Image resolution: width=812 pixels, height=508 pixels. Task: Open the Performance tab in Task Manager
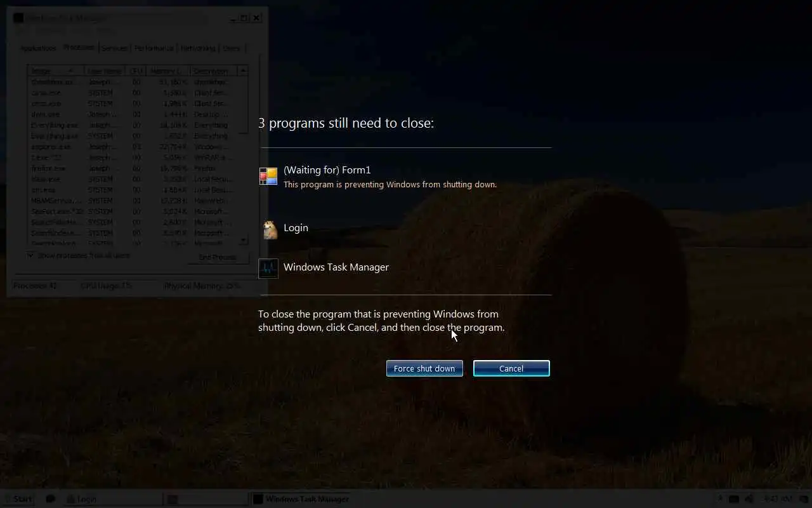pos(154,48)
